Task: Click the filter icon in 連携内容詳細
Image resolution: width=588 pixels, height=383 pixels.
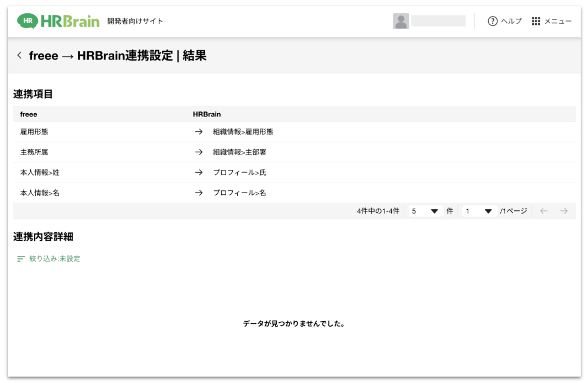Action: (21, 259)
